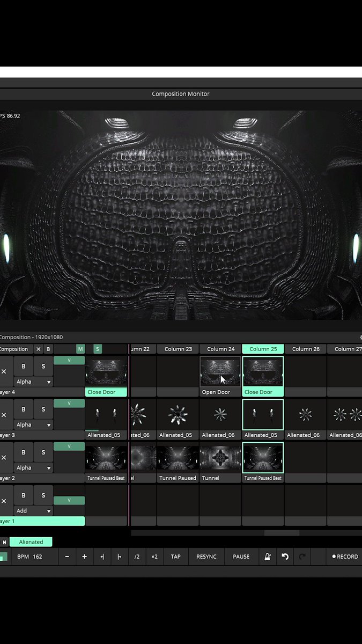Select the Column 24 header
Image resolution: width=362 pixels, height=644 pixels.
point(220,349)
